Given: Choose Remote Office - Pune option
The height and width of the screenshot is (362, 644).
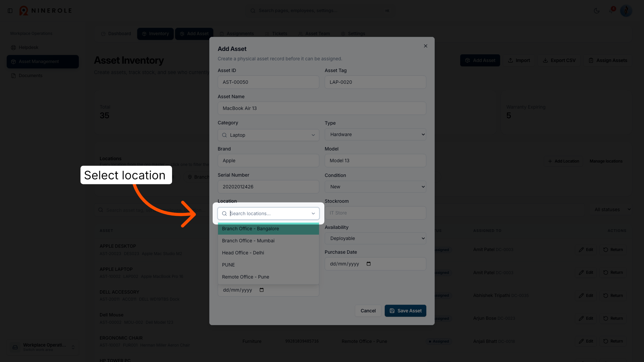Looking at the screenshot, I should tap(268, 277).
